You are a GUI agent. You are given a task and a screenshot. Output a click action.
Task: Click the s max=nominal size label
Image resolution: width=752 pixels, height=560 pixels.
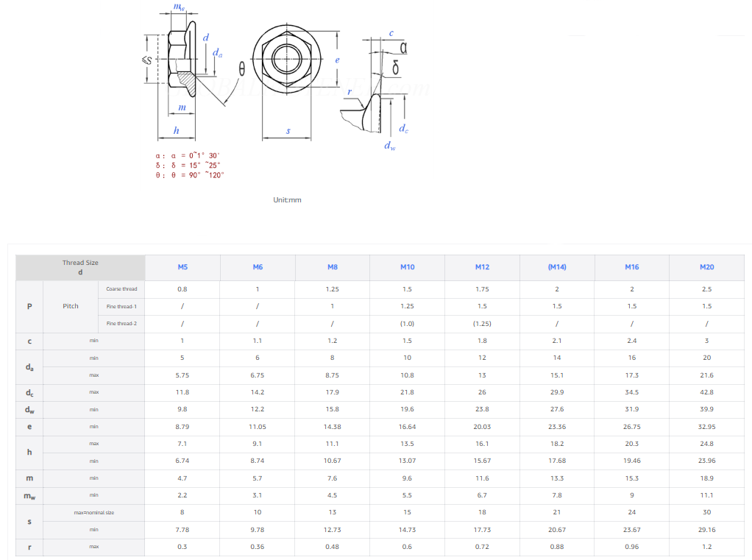[93, 512]
